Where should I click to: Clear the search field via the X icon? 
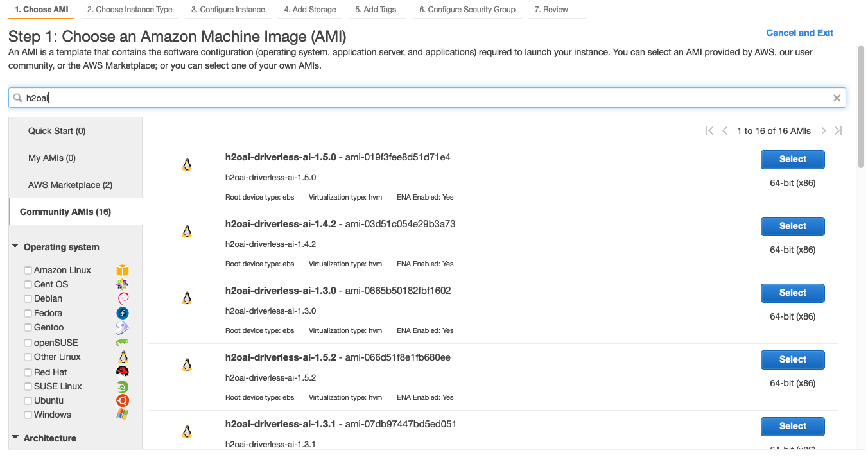(x=837, y=98)
